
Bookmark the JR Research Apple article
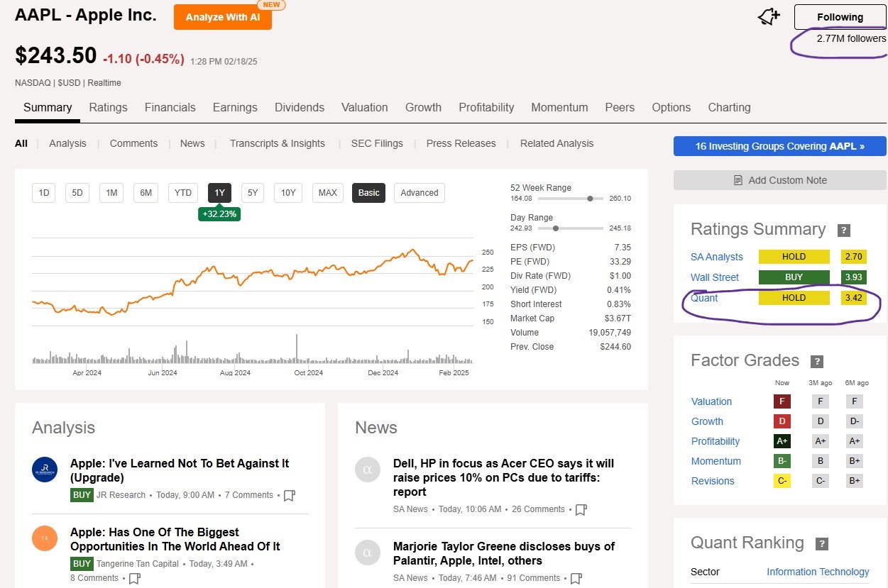click(x=289, y=496)
